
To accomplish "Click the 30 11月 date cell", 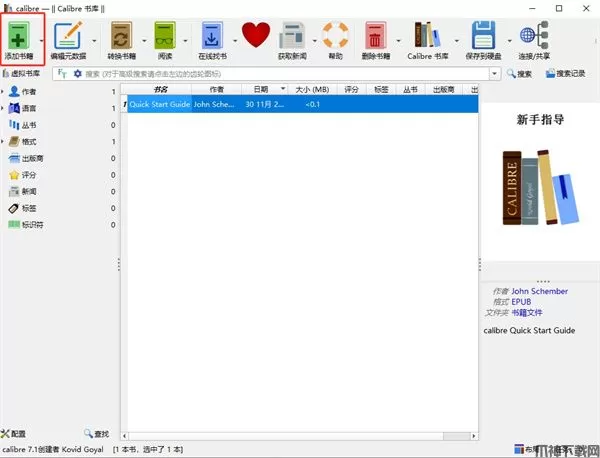I will pyautogui.click(x=264, y=104).
